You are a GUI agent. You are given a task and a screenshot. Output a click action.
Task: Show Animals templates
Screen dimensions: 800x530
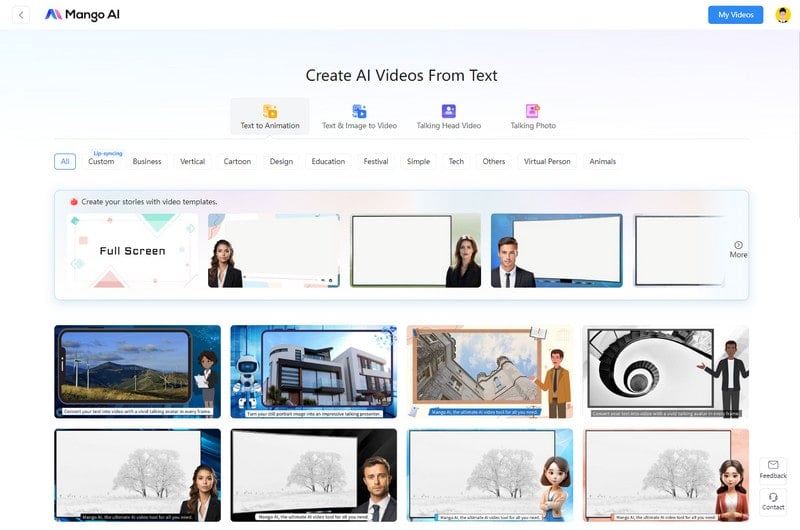pos(603,161)
